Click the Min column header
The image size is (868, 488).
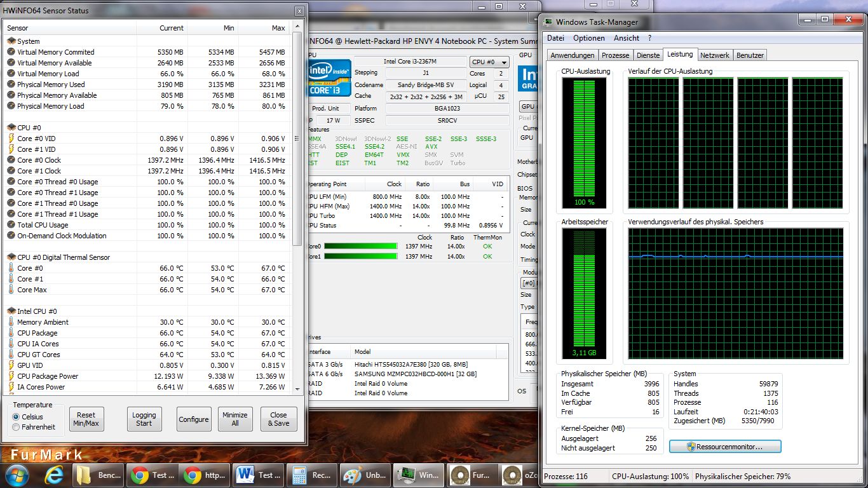click(213, 28)
